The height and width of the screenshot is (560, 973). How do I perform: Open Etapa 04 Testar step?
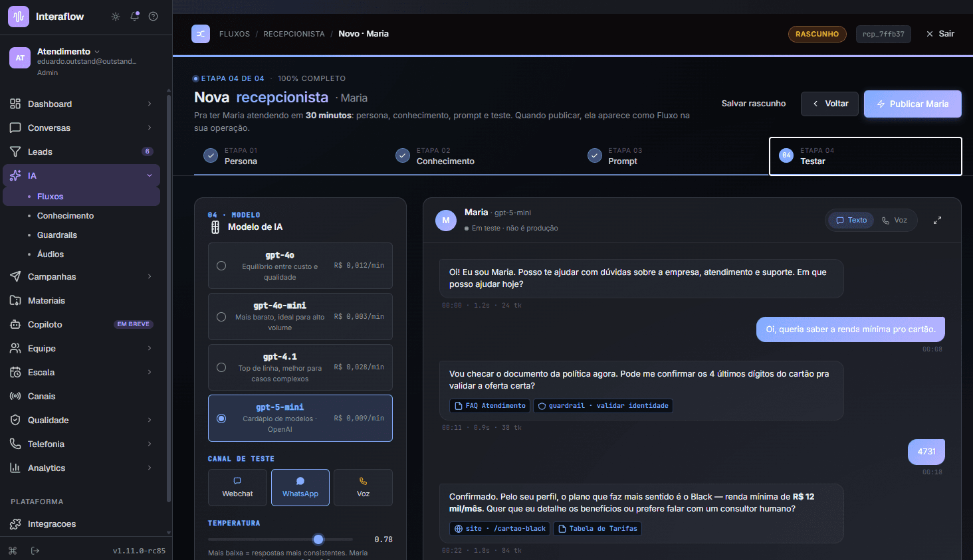[865, 156]
